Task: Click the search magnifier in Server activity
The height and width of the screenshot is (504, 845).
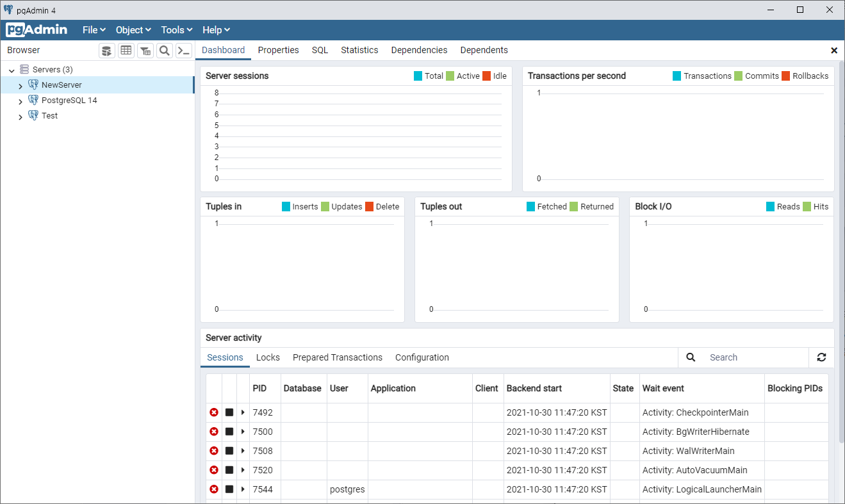Action: click(x=691, y=357)
